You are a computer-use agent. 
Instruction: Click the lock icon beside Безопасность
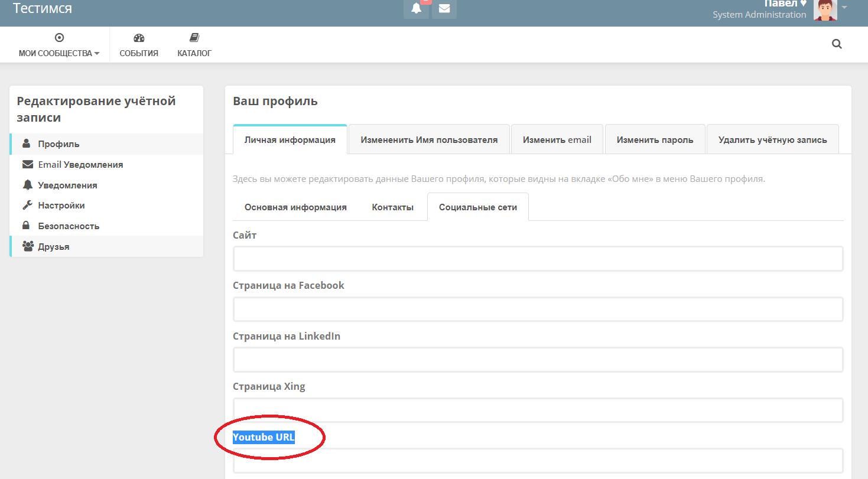pos(26,225)
